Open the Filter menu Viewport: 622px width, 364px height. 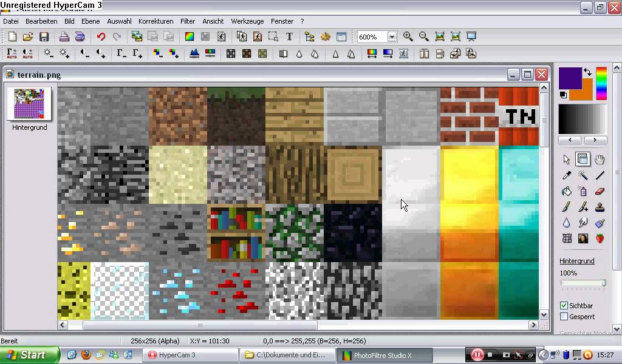[x=188, y=21]
